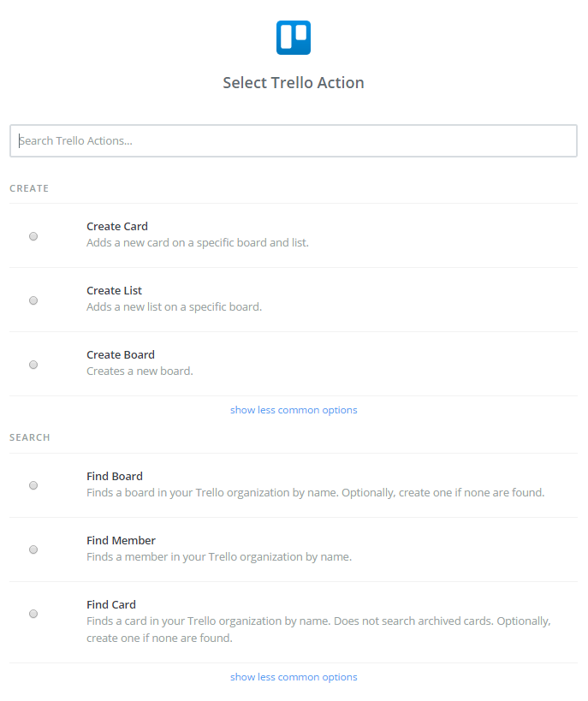Select the Create List radio button

[33, 300]
